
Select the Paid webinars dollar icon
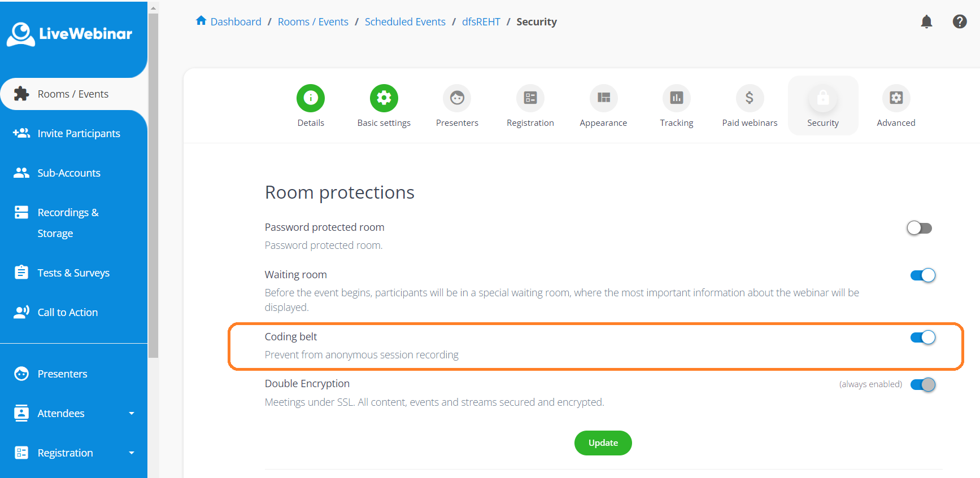[750, 98]
